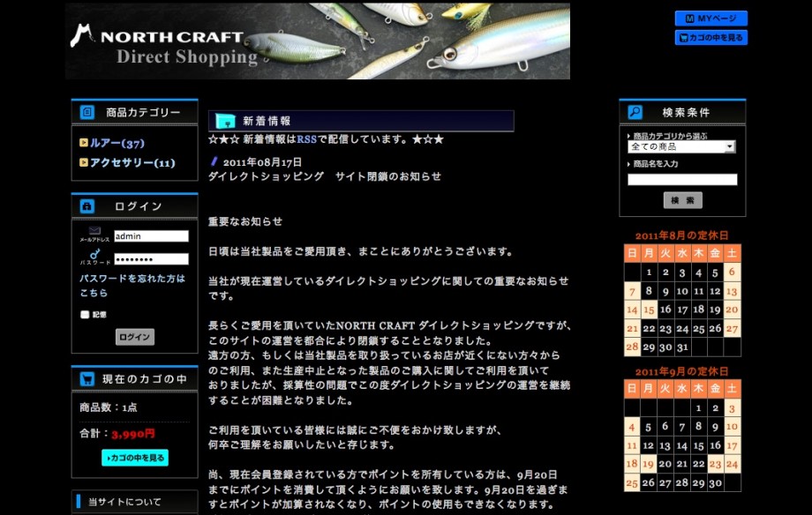
Task: Select September 19 in the calendar
Action: [x=648, y=464]
